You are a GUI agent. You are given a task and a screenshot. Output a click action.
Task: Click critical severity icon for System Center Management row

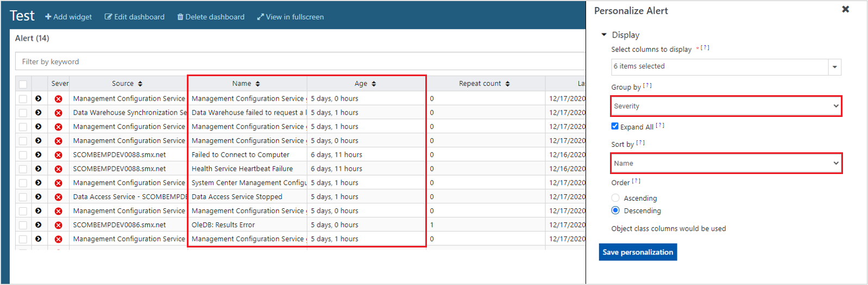(x=58, y=183)
